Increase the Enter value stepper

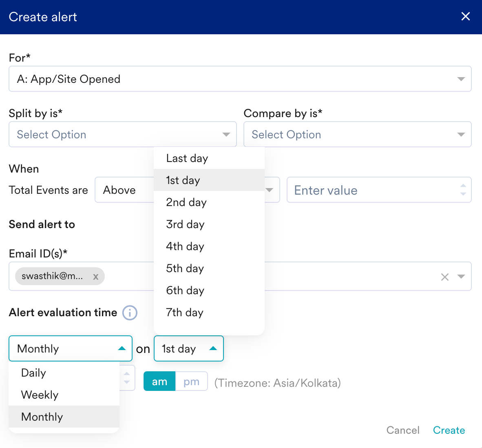click(463, 186)
